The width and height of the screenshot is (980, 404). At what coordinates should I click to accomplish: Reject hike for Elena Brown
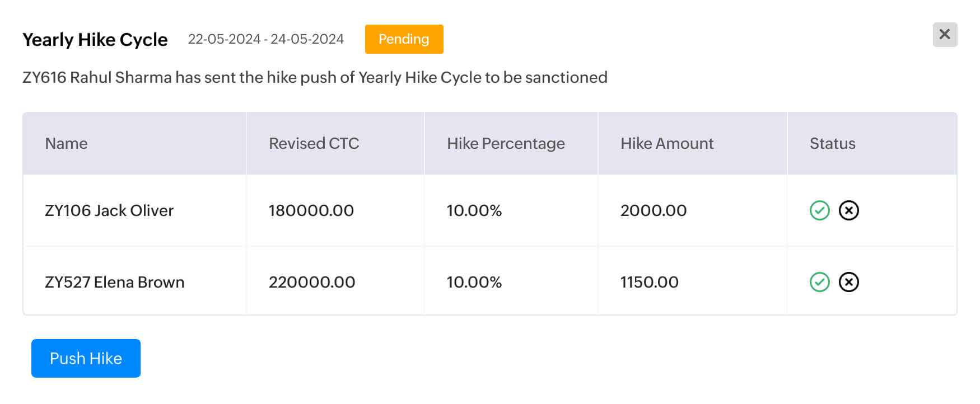tap(848, 282)
